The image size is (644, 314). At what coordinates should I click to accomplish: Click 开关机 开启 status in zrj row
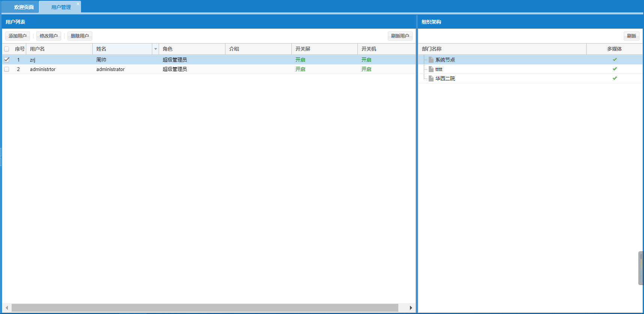(366, 60)
